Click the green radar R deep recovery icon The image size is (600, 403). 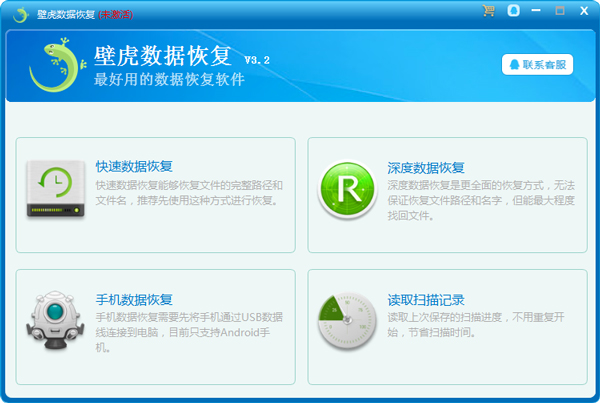[347, 189]
